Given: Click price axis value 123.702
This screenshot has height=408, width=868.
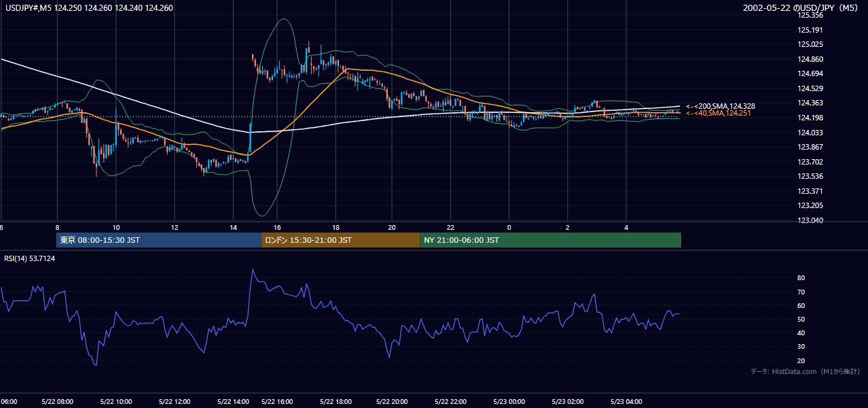Looking at the screenshot, I should (x=811, y=162).
